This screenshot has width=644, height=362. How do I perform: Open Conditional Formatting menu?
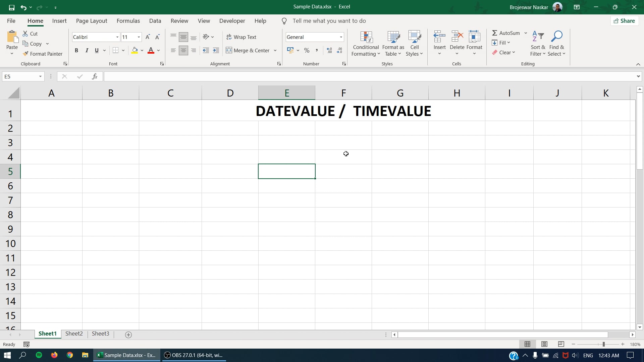366,44
